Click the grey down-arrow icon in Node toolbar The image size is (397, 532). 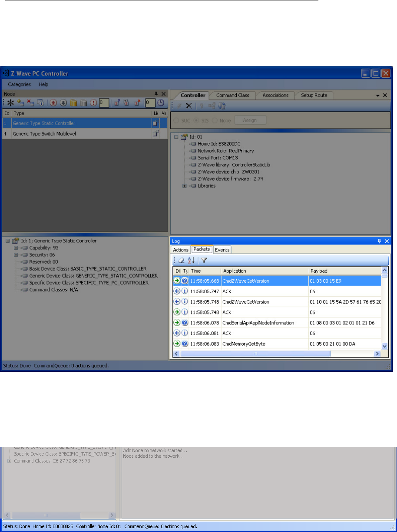(63, 102)
